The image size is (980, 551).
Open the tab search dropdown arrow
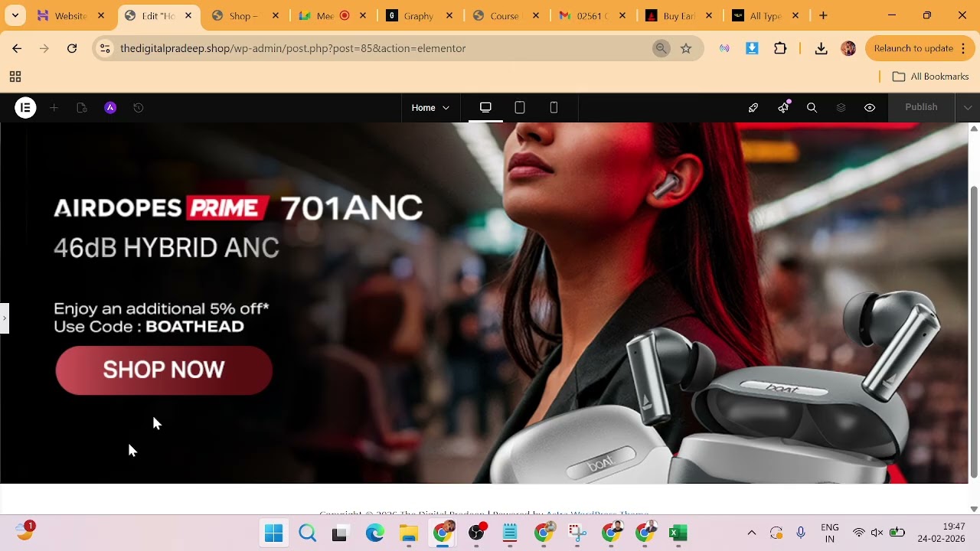tap(15, 15)
